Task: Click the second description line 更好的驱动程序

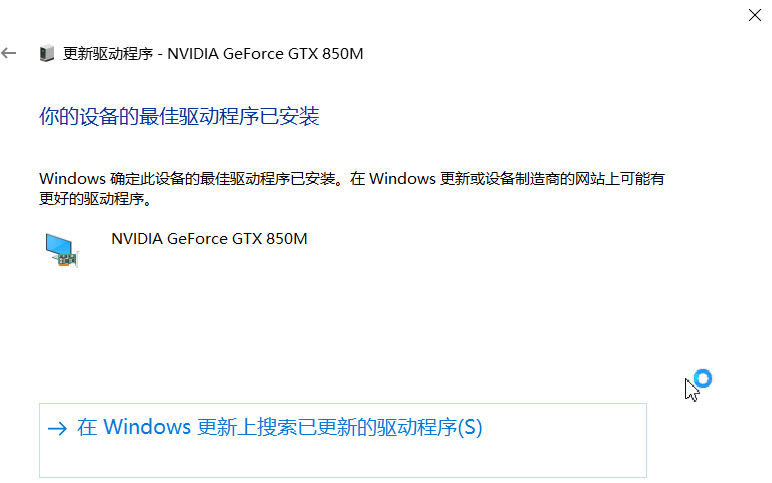Action: coord(94,199)
